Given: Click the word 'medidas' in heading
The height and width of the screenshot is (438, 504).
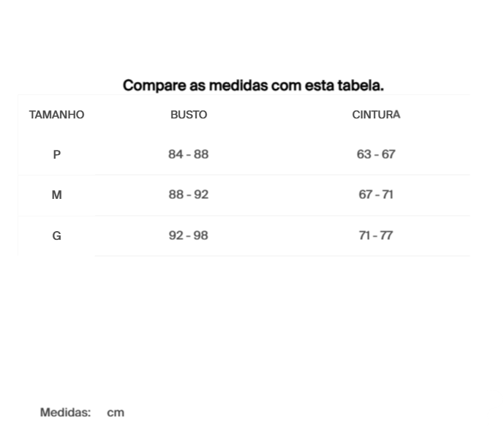Looking at the screenshot, I should [x=238, y=86].
